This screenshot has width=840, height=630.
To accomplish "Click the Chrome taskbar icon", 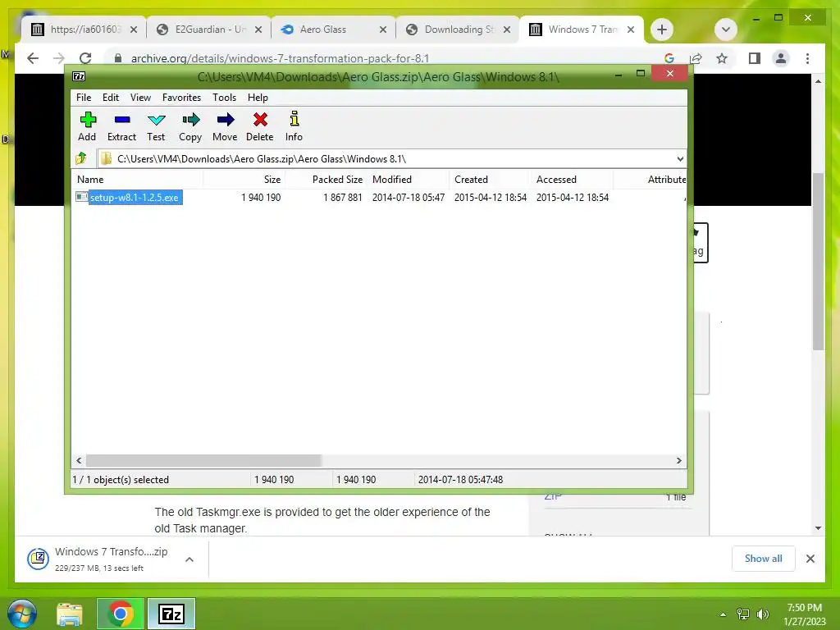I will point(120,614).
